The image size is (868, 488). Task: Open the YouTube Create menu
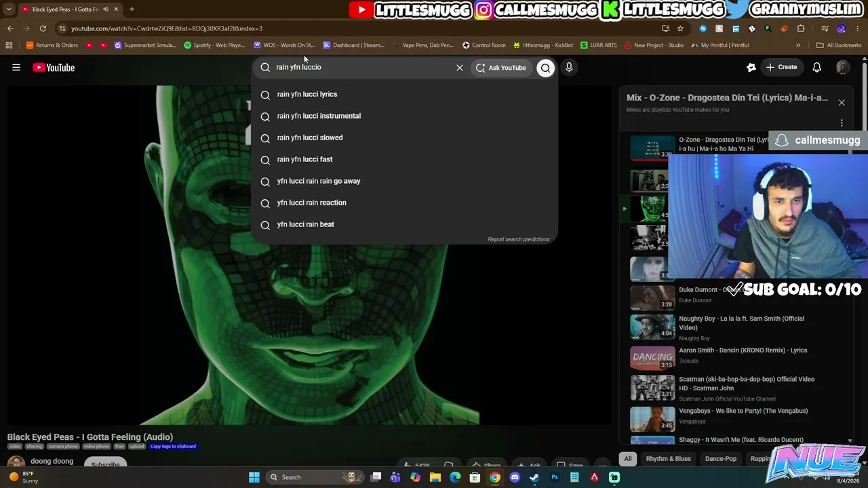[x=782, y=67]
